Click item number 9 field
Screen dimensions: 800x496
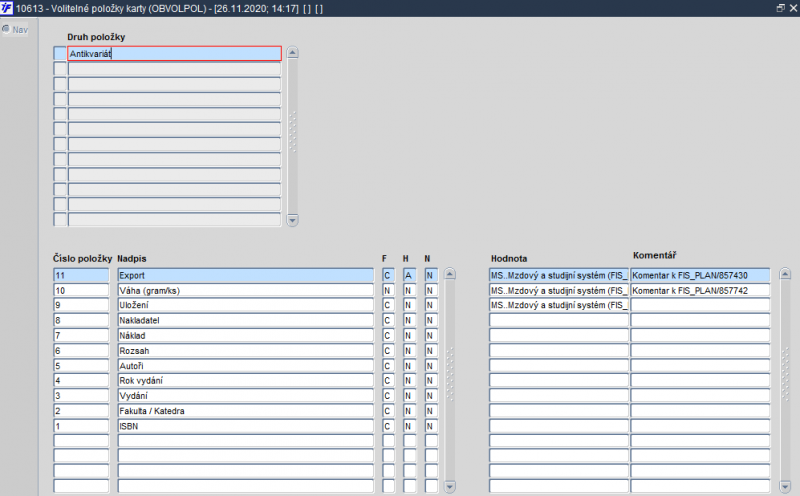point(81,305)
